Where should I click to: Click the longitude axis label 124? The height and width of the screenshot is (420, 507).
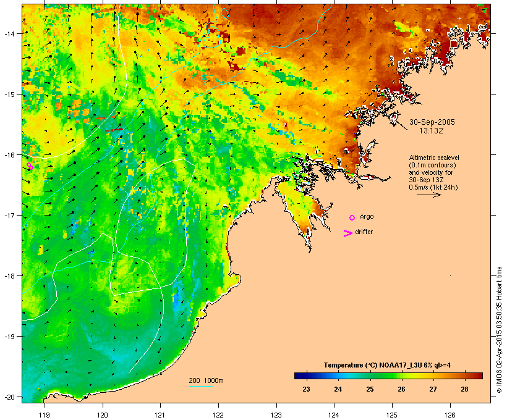334,415
